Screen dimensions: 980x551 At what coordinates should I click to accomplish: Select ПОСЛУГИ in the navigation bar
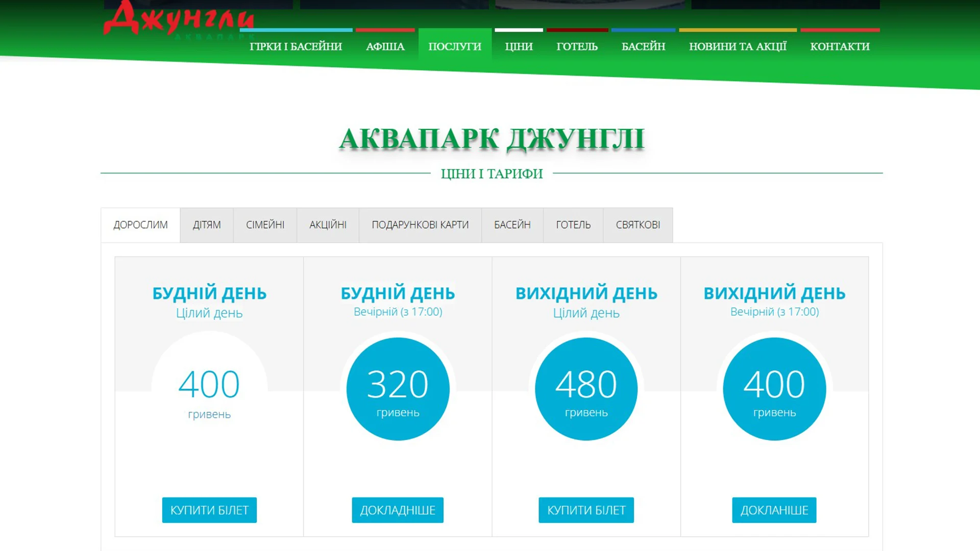coord(454,46)
